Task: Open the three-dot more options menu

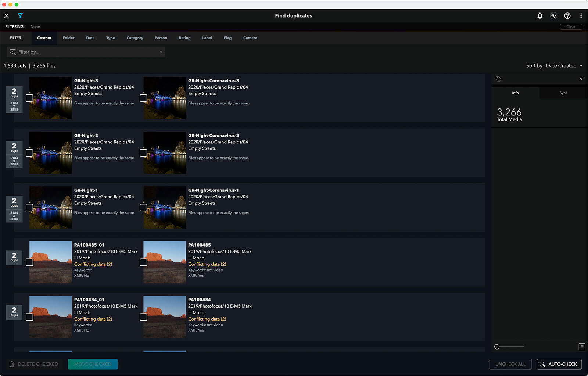Action: tap(581, 16)
